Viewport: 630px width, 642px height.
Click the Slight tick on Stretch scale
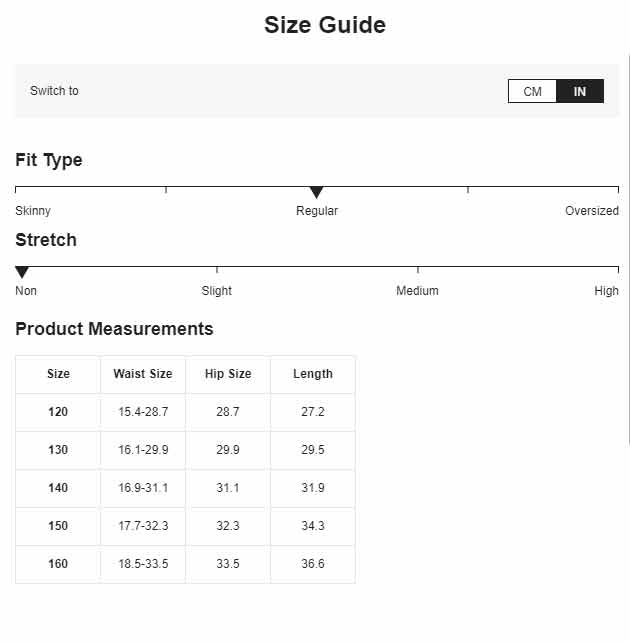point(217,269)
